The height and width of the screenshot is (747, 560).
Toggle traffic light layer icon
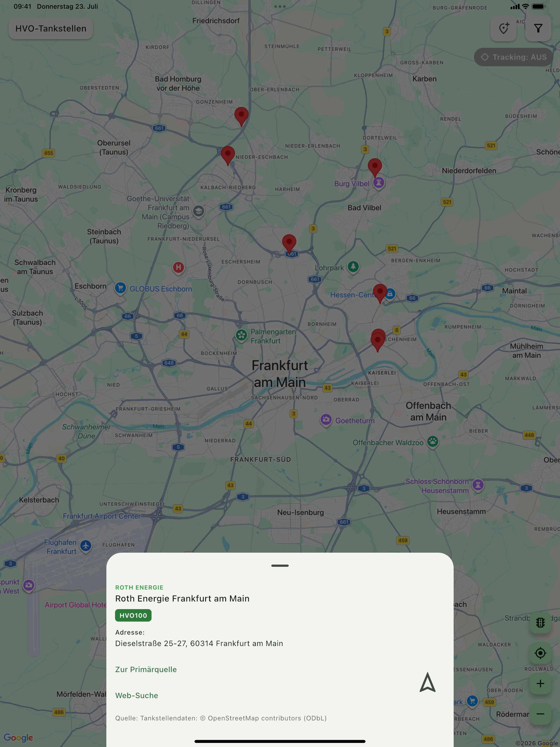[540, 622]
